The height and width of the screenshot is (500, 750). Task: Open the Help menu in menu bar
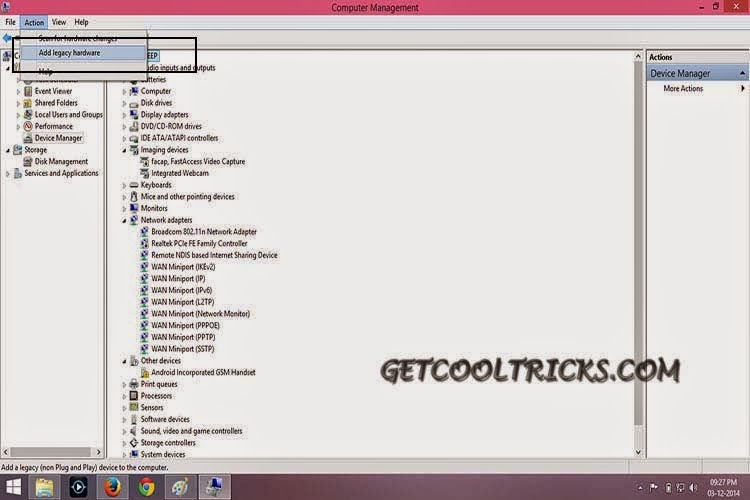coord(81,22)
